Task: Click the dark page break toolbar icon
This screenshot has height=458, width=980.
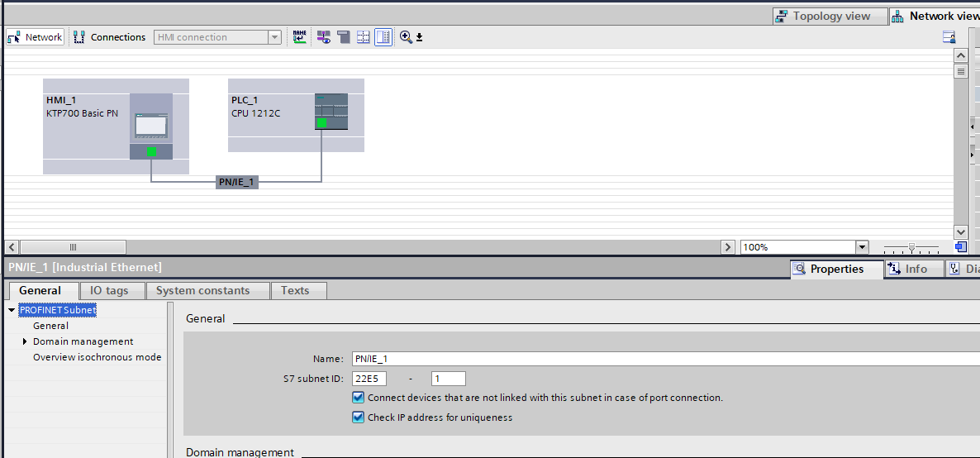Action: coord(343,37)
